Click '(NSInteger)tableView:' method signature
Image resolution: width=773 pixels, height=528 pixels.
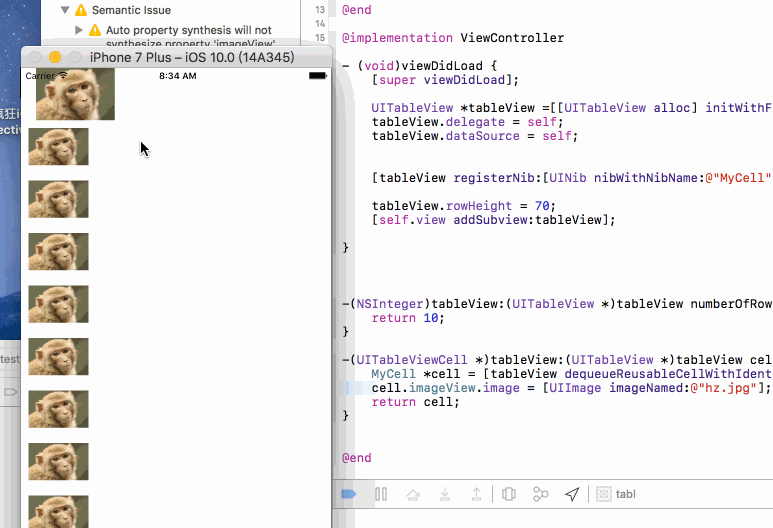[x=426, y=304]
